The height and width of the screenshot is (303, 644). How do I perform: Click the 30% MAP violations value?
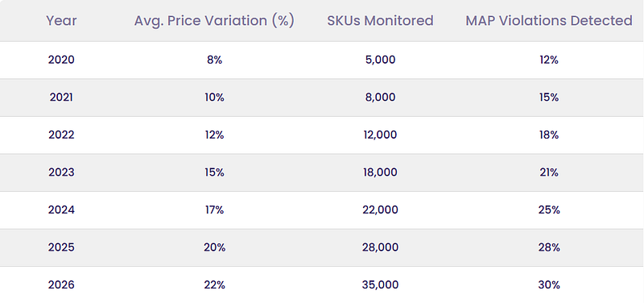tap(549, 285)
